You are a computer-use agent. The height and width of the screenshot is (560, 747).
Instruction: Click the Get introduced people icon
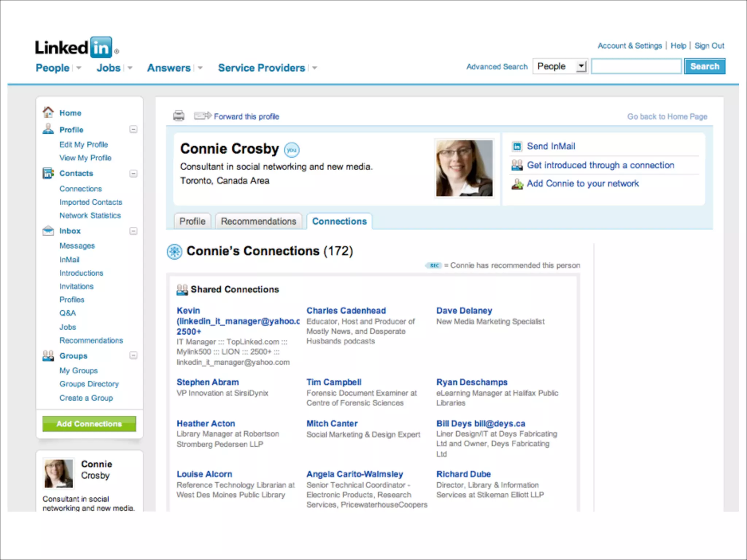517,165
